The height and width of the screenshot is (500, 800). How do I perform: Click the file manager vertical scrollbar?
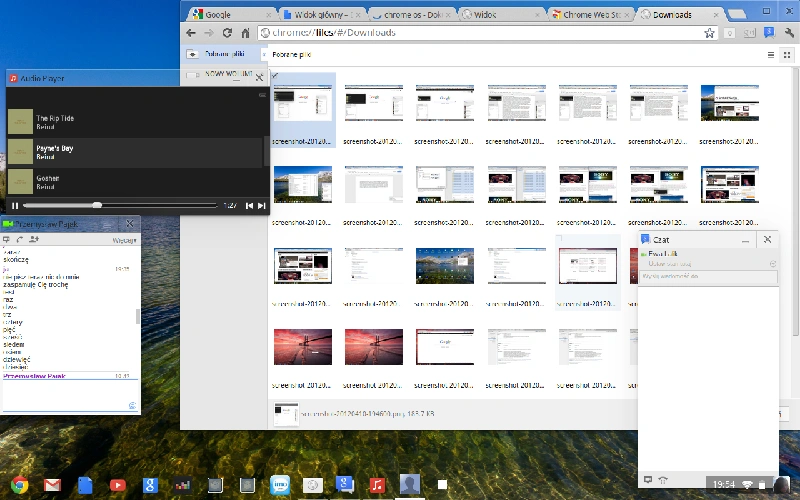(x=795, y=202)
